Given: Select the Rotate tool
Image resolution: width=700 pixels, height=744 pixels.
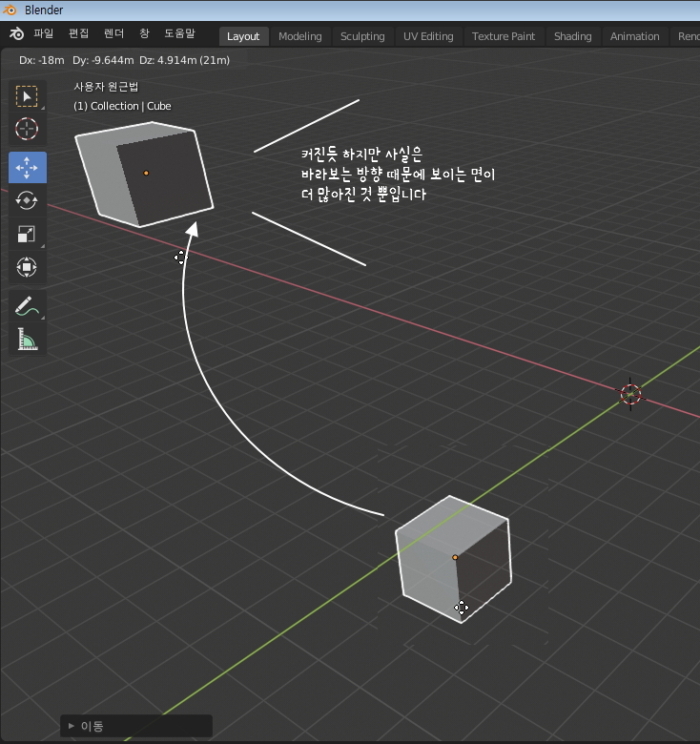Looking at the screenshot, I should (27, 200).
